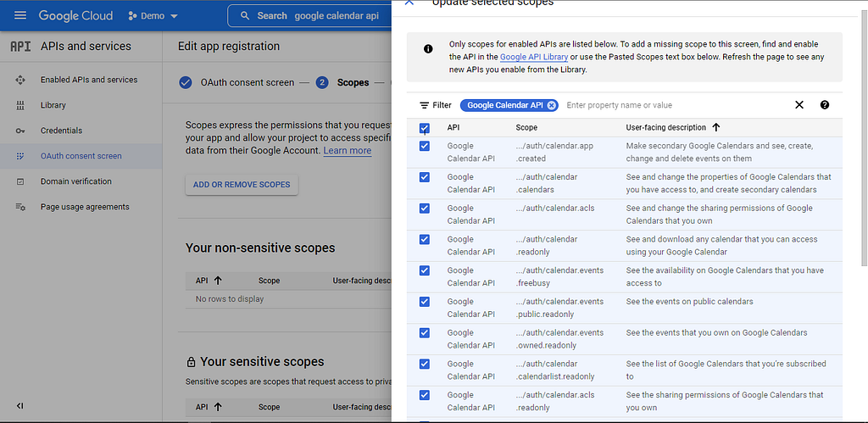Click the Google Cloud logo
Viewport: 868px width, 423px height.
[75, 15]
